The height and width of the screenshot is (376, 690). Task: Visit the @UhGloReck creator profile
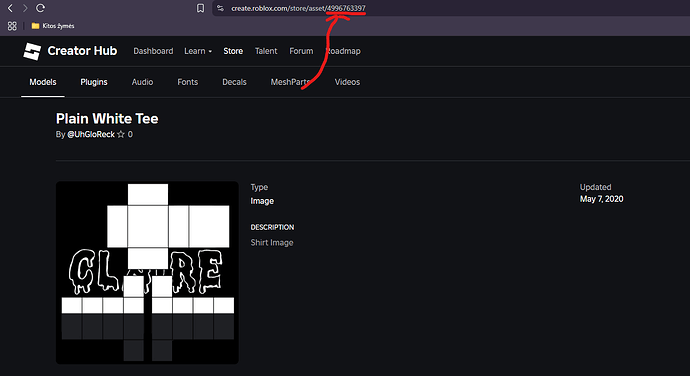point(91,134)
